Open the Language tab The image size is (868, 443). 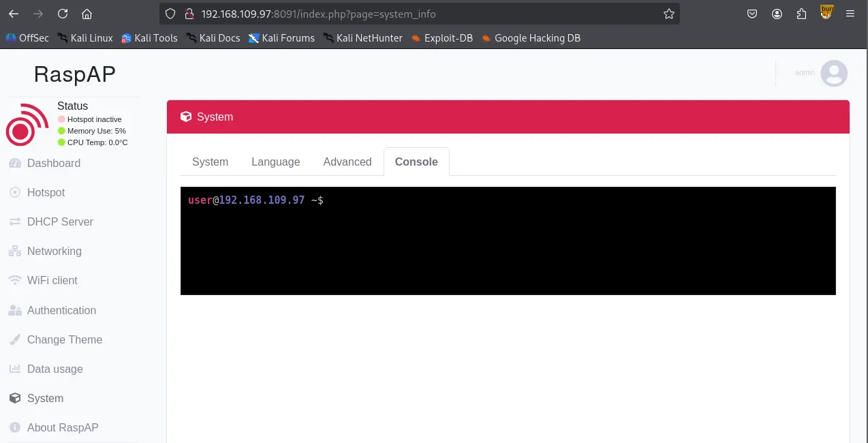275,162
